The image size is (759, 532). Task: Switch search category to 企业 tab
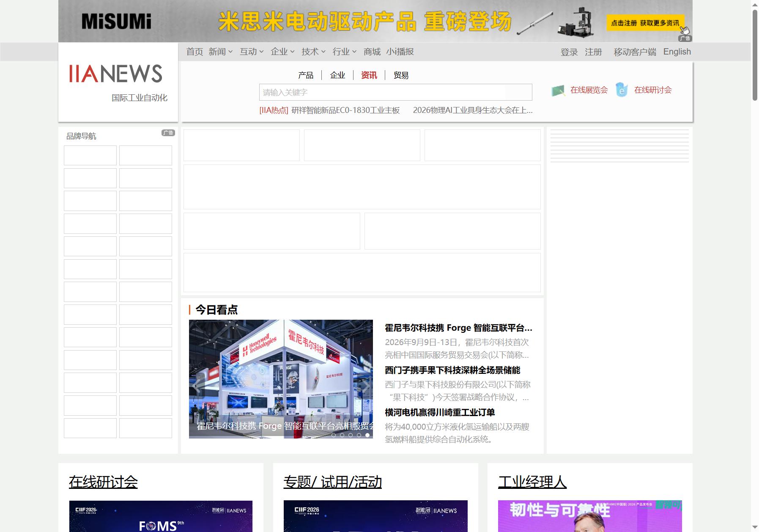click(x=337, y=75)
